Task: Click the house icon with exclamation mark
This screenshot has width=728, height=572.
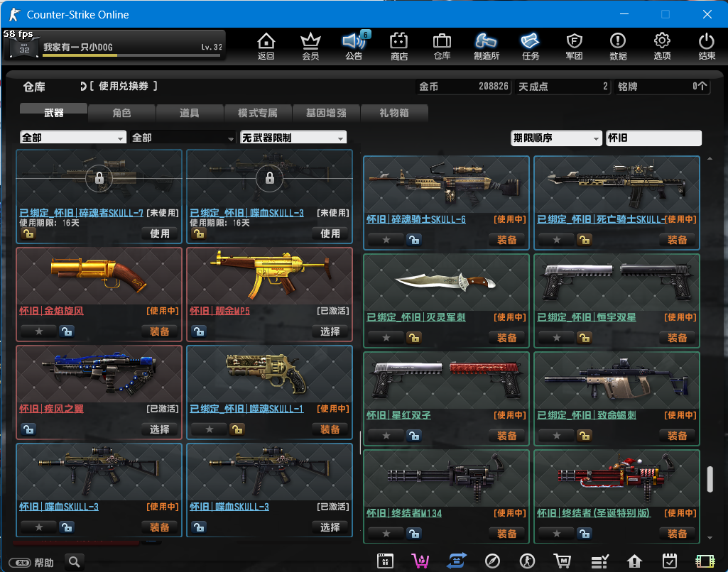Action: 634,561
